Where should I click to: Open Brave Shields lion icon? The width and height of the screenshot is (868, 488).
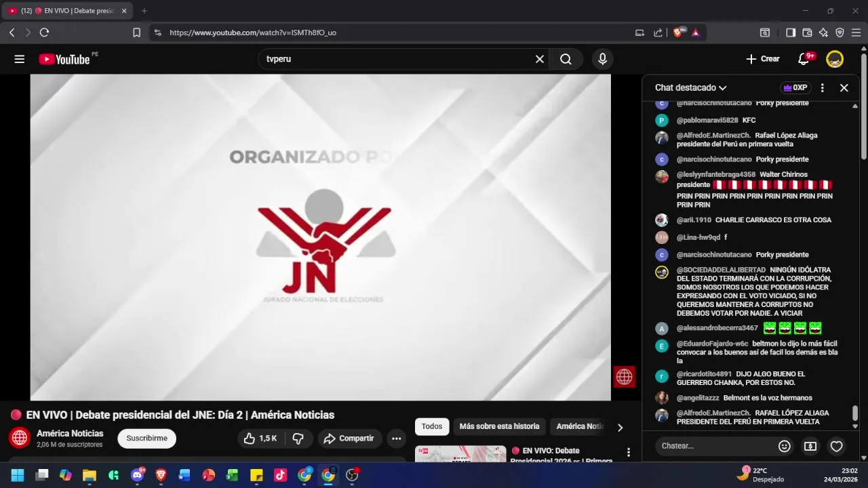point(679,33)
